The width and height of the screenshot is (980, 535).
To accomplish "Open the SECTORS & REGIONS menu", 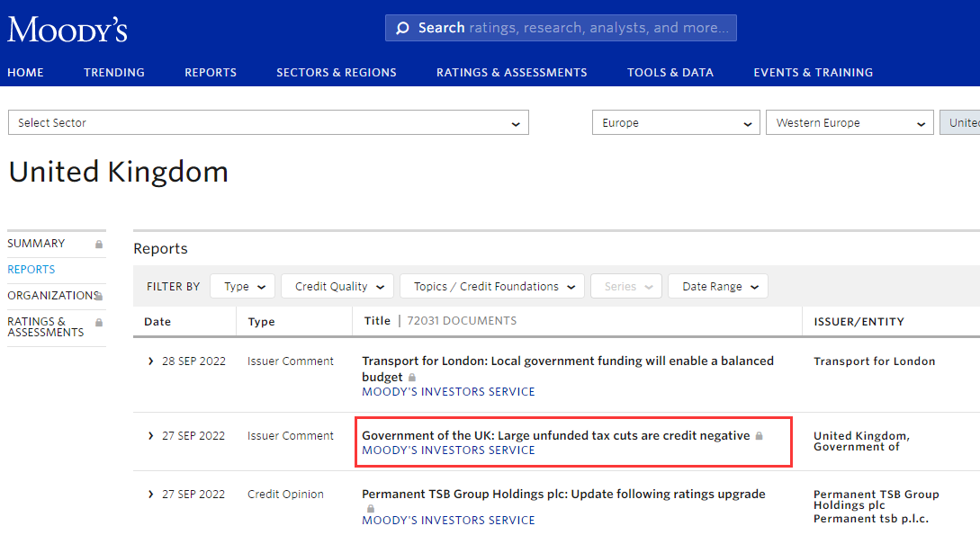I will (x=336, y=73).
